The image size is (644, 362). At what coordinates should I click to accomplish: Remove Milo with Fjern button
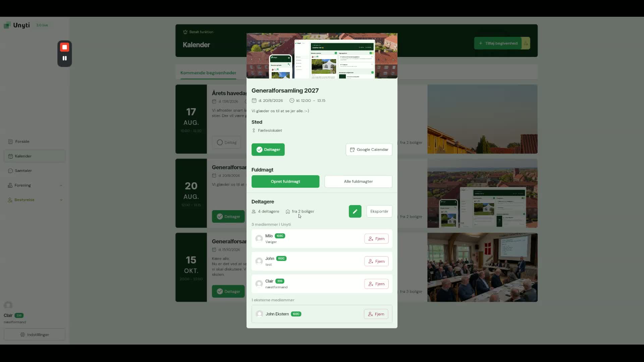click(376, 239)
